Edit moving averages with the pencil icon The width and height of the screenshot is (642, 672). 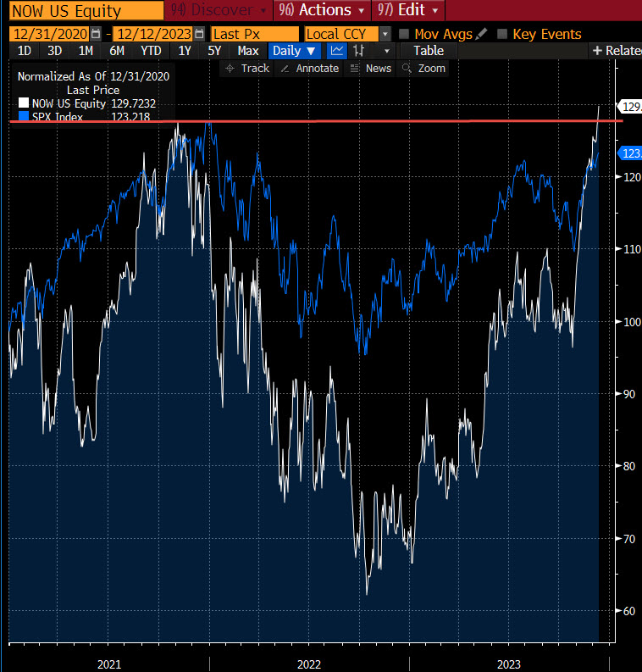[481, 34]
